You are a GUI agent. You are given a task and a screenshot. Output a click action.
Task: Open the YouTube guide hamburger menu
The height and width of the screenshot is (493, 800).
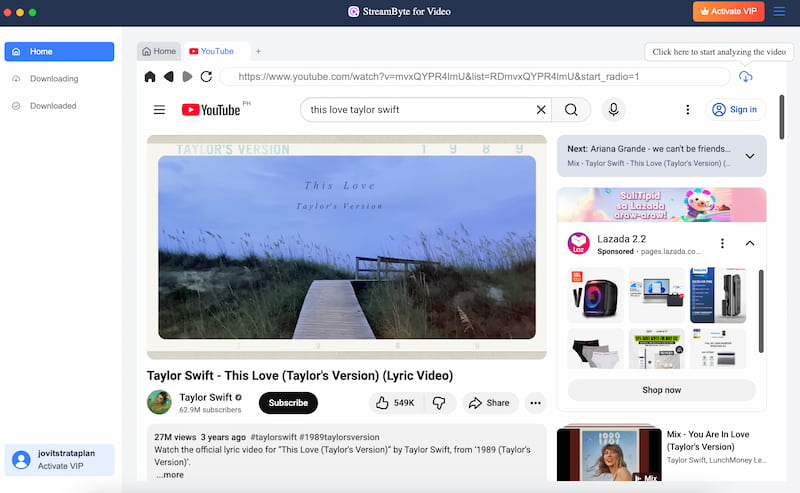(x=159, y=110)
